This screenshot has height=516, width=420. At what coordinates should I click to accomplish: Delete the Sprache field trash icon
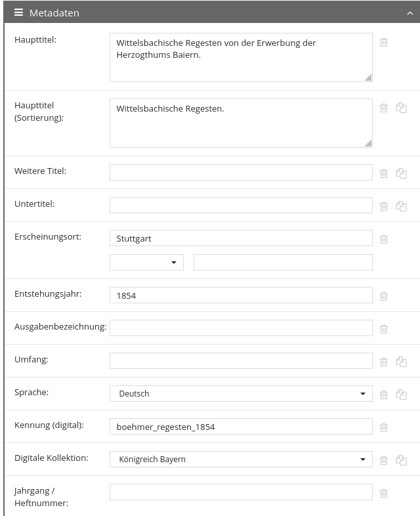[x=383, y=395]
